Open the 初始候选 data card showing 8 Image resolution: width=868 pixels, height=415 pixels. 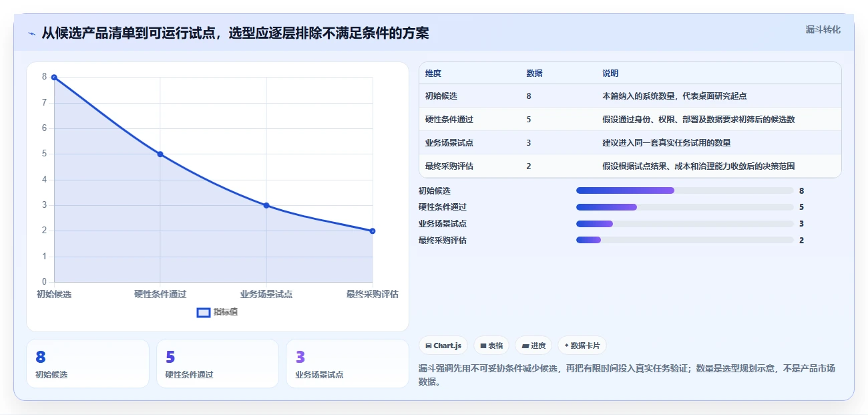coord(87,364)
